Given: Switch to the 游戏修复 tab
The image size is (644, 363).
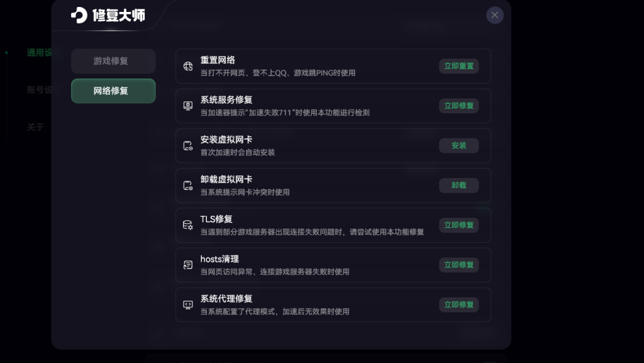Looking at the screenshot, I should coord(113,61).
